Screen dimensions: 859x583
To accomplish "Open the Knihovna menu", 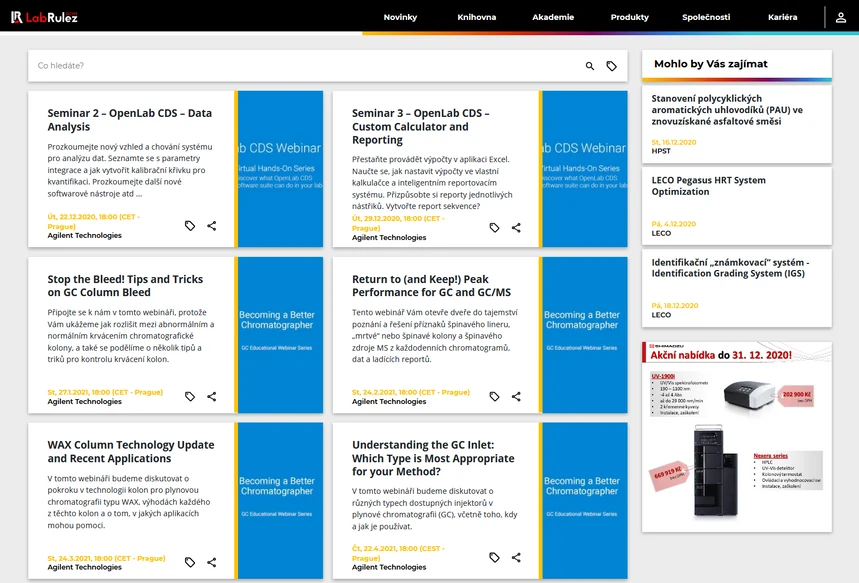I will pos(477,17).
